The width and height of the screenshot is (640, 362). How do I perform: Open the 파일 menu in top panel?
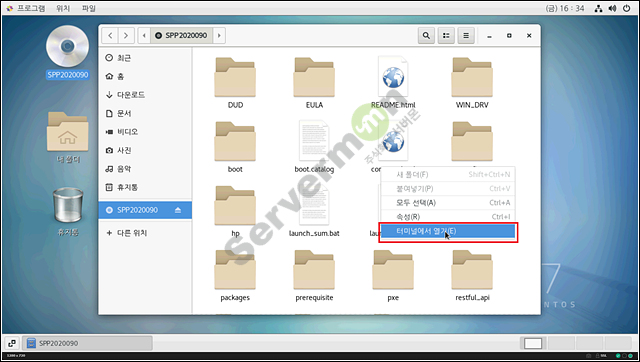[x=89, y=8]
